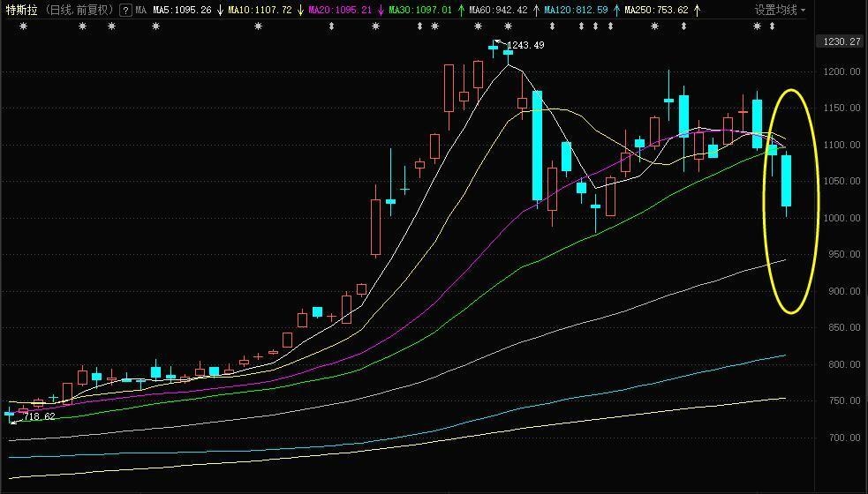The image size is (868, 494).
Task: Click the yellow down arrow after MA10
Action: [301, 11]
